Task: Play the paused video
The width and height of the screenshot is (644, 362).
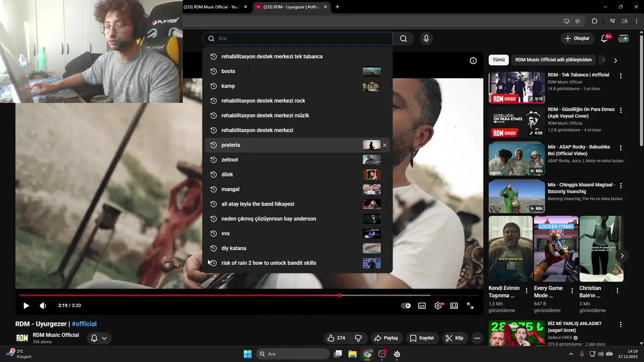Action: coord(26,306)
